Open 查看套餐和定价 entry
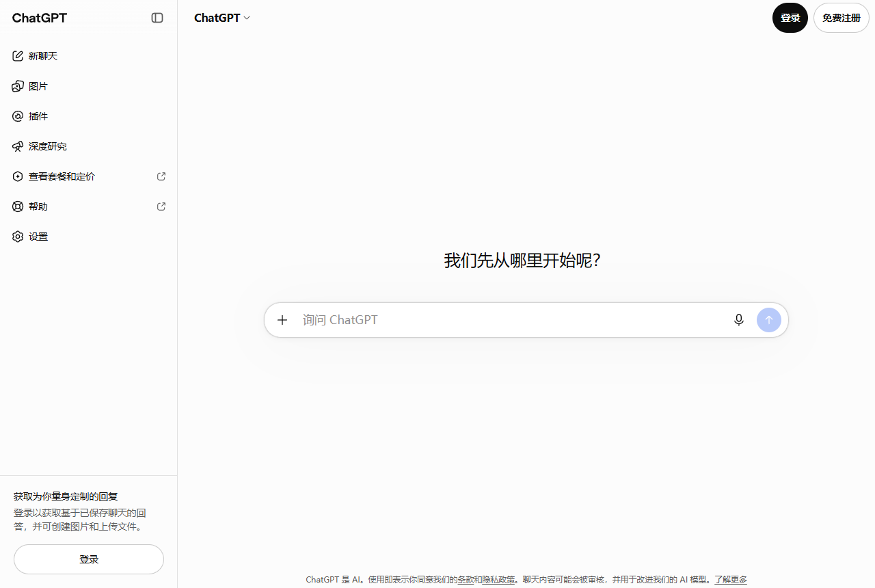The height and width of the screenshot is (588, 875). tap(89, 176)
